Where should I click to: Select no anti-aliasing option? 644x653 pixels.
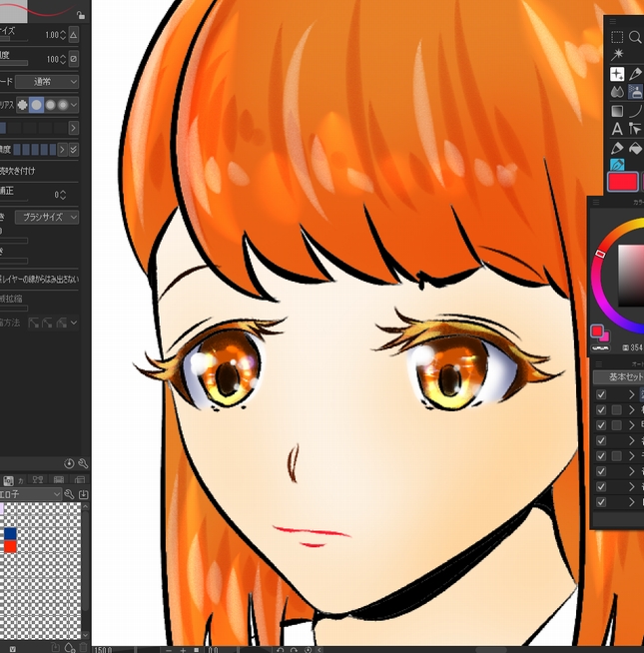click(23, 105)
